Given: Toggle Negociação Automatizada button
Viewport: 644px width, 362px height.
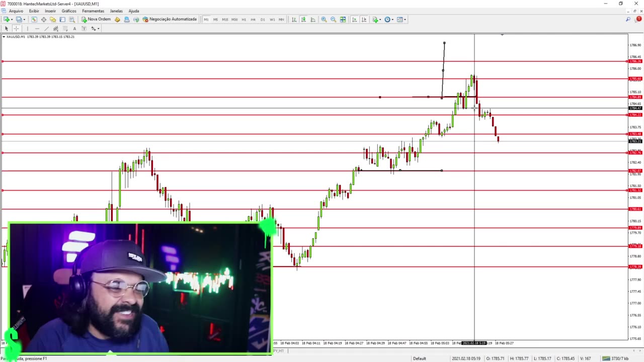Looking at the screenshot, I should tap(170, 20).
